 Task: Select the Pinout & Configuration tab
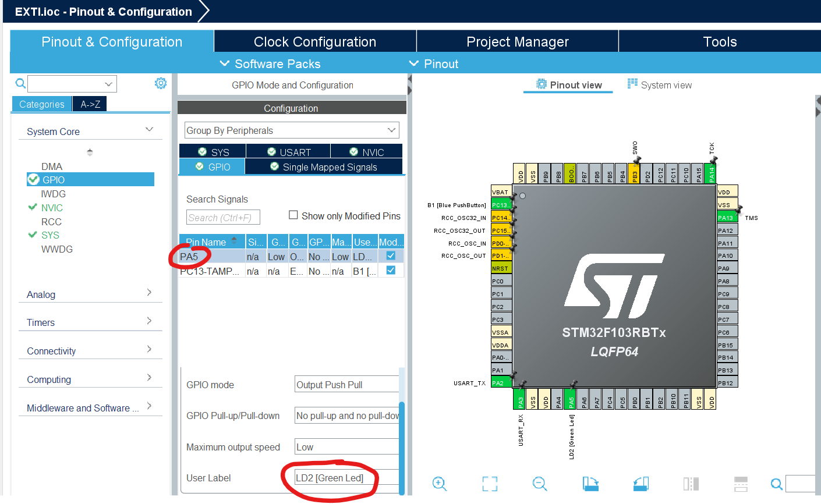tap(112, 42)
